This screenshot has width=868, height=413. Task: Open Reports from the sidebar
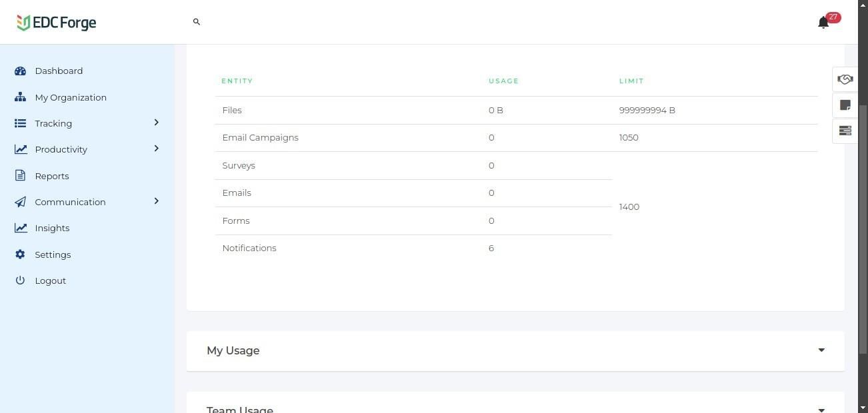tap(52, 176)
